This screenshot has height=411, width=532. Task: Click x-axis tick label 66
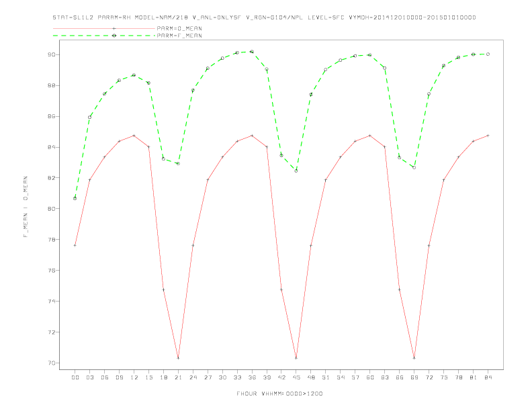(400, 377)
